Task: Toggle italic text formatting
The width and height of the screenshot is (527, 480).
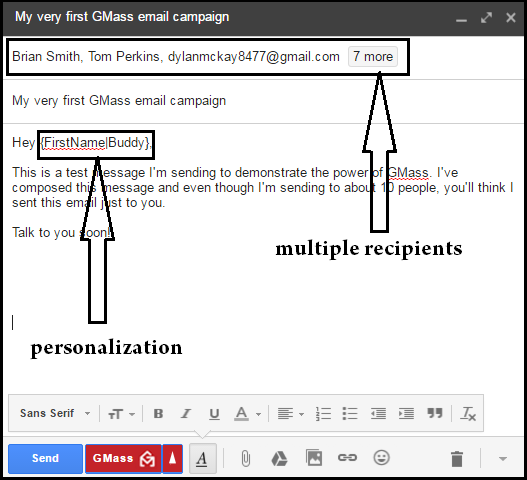Action: (186, 413)
